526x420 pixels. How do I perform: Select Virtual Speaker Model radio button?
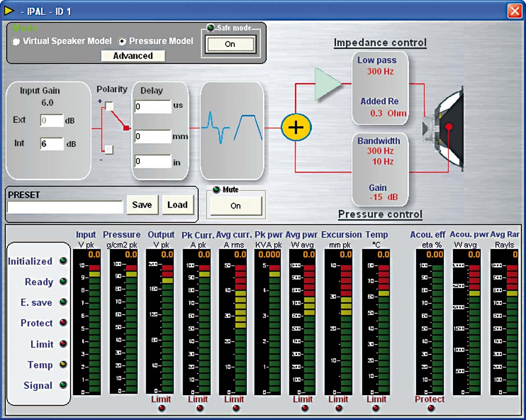pos(16,41)
